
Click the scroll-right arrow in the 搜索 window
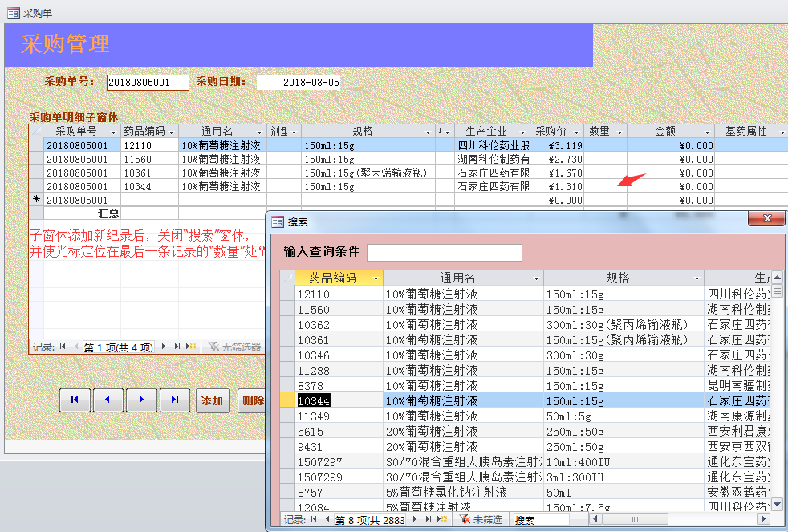(763, 519)
